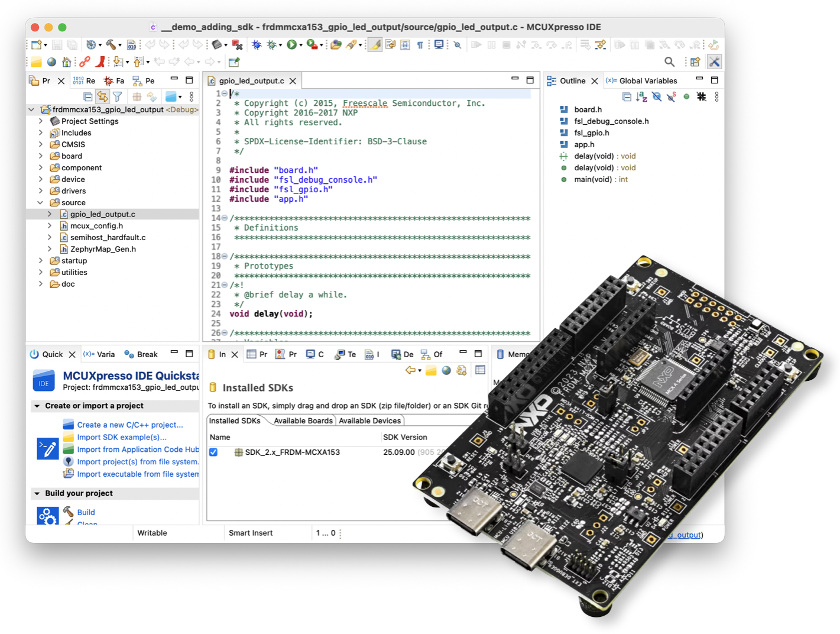The image size is (840, 634).
Task: Toggle block selection mode icon
Action: [405, 45]
